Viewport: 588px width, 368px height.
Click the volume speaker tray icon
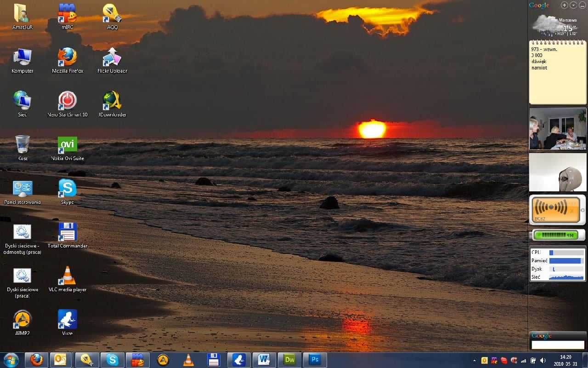click(x=543, y=360)
